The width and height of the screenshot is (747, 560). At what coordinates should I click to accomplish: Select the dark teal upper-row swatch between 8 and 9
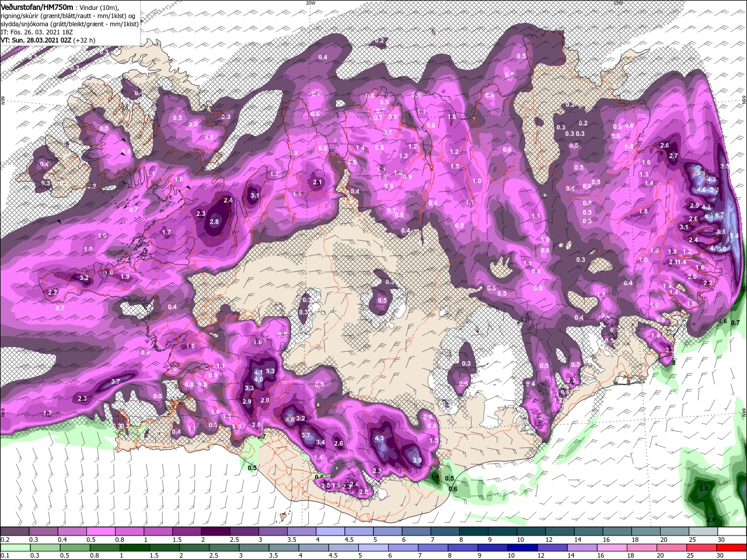(473, 531)
